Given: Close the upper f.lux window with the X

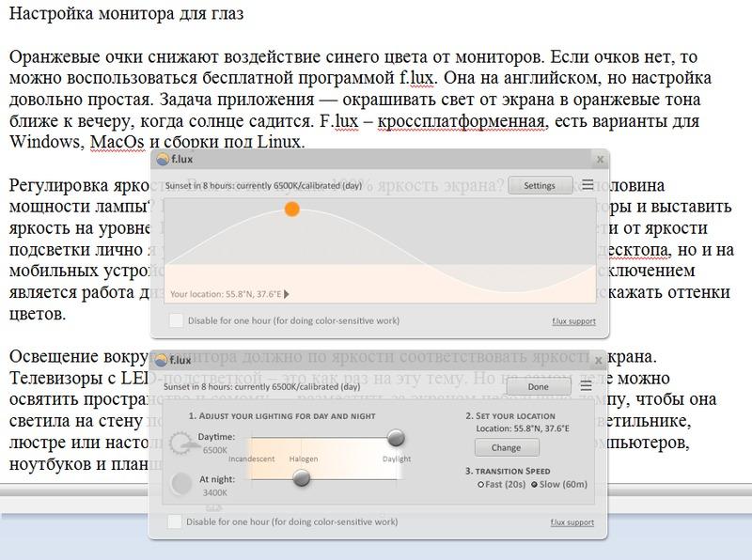Looking at the screenshot, I should [599, 161].
